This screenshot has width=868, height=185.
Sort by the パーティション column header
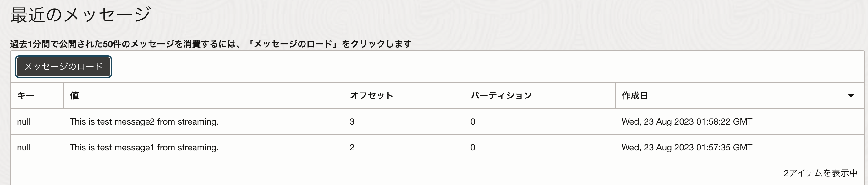pyautogui.click(x=500, y=96)
